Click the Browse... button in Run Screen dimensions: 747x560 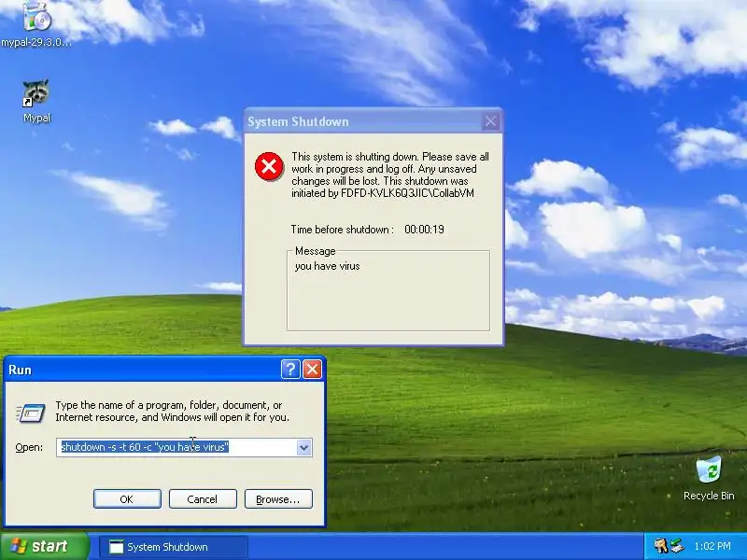(278, 499)
